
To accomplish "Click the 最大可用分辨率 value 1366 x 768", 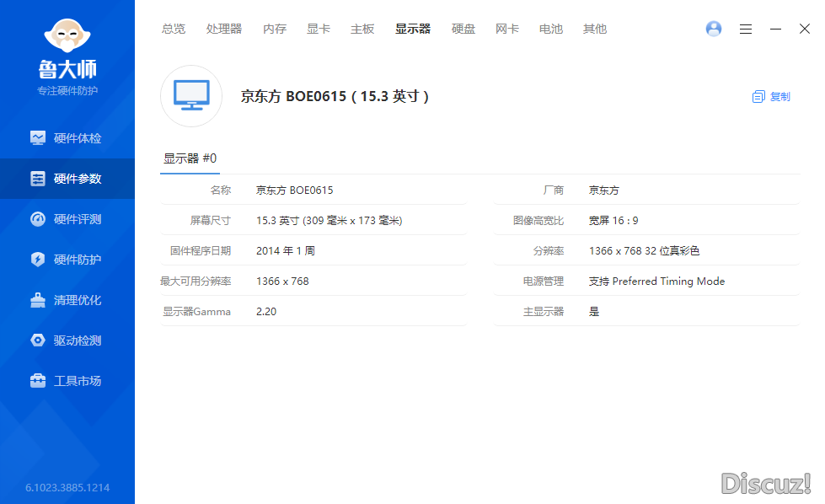I will pyautogui.click(x=282, y=281).
